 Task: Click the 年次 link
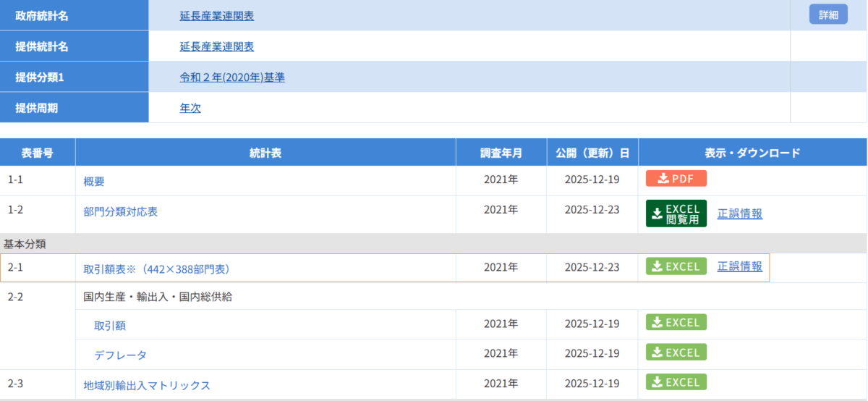[x=190, y=109]
